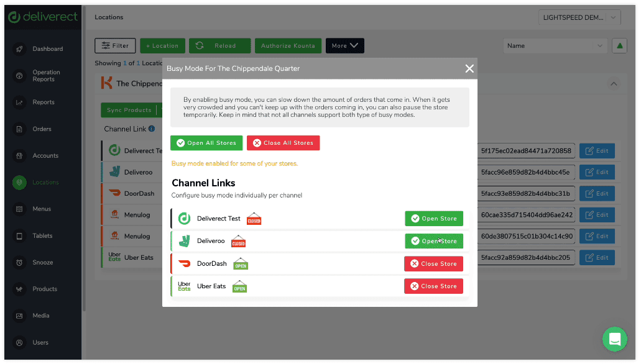Click Sync Products button
Image resolution: width=641 pixels, height=364 pixels.
tap(129, 111)
